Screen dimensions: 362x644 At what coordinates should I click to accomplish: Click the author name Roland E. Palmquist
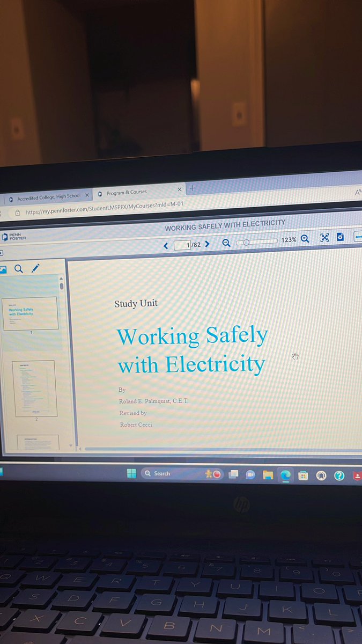coord(153,401)
